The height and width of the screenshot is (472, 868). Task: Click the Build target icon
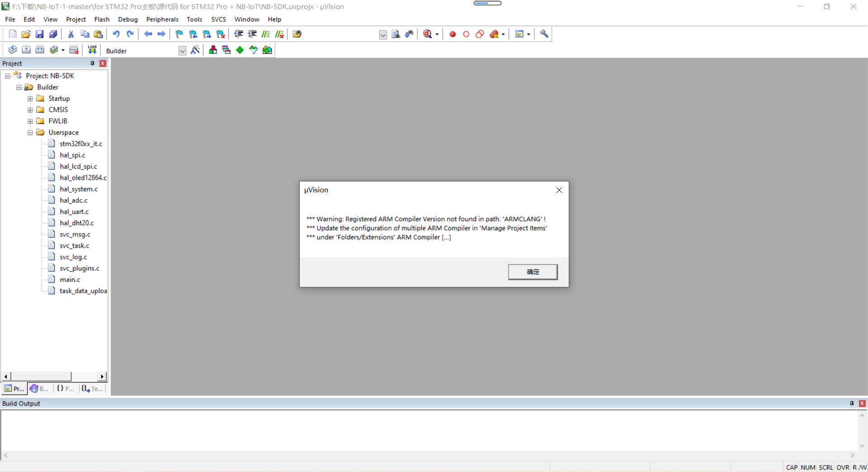[x=26, y=50]
